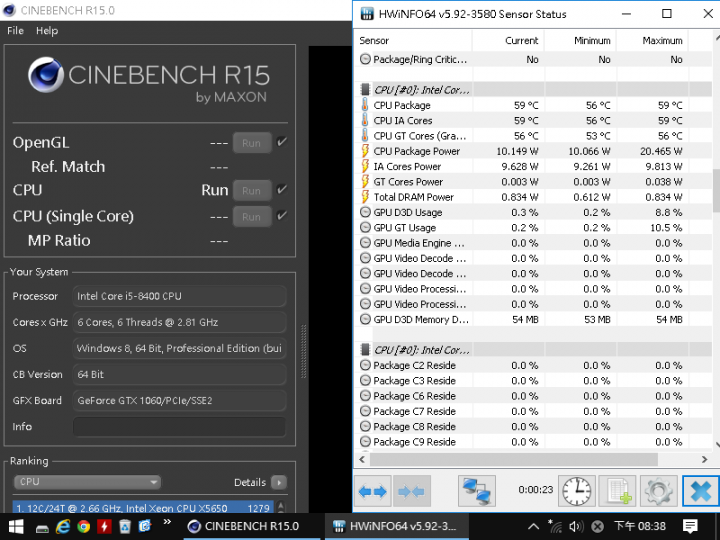Viewport: 720px width, 540px height.
Task: Expand Ranking Details arrow
Action: tap(279, 482)
